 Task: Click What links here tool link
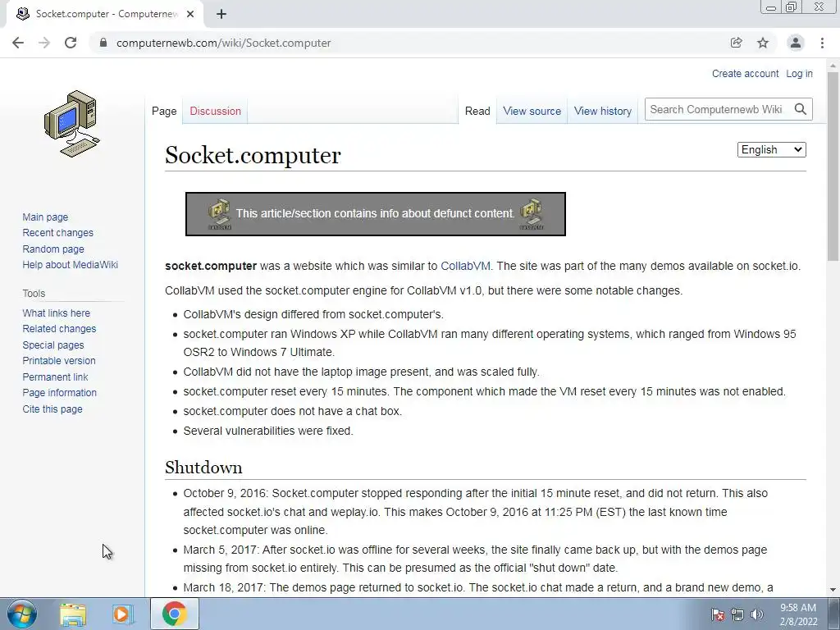click(57, 313)
